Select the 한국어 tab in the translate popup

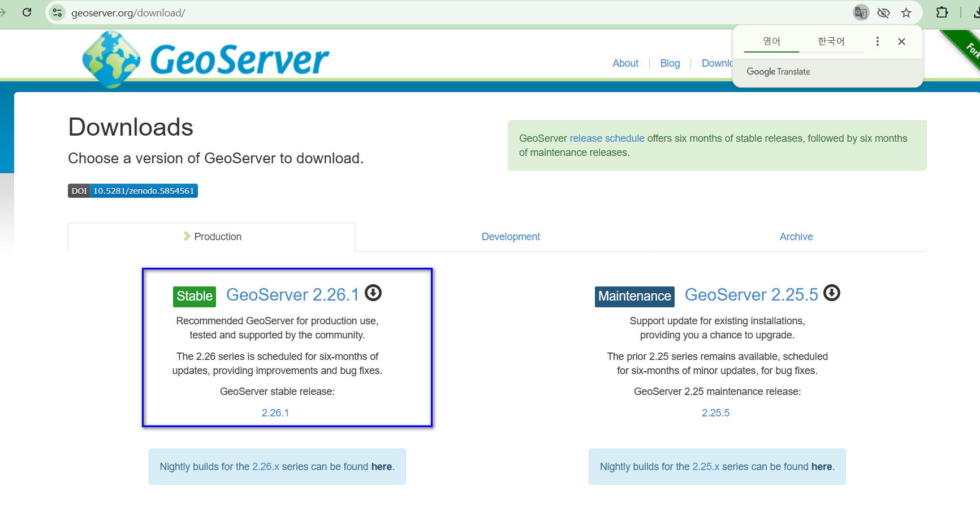pos(831,41)
